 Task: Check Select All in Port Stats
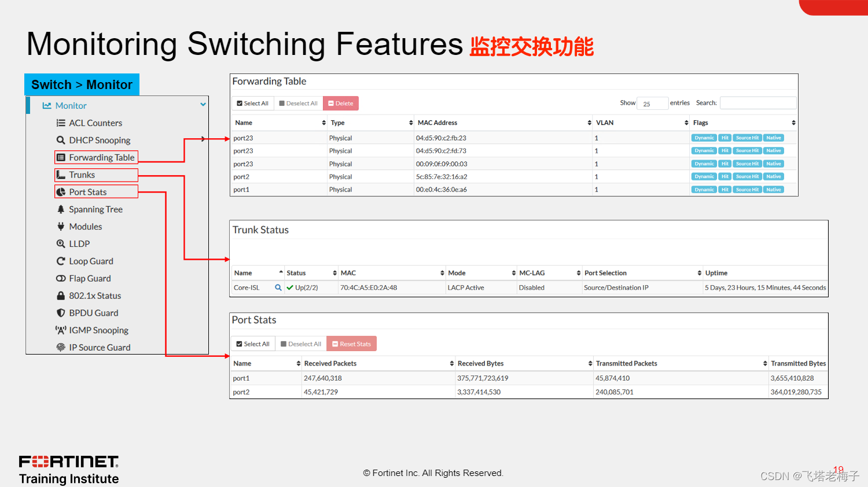(x=253, y=344)
